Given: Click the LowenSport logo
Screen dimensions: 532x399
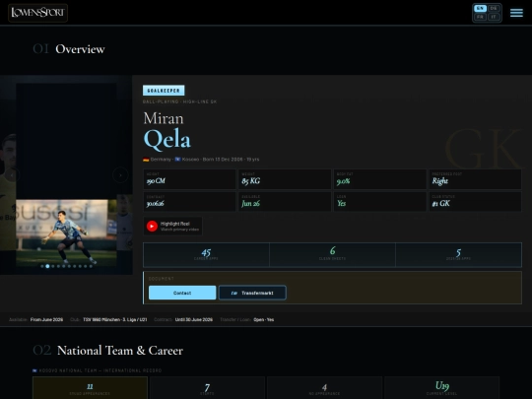Looking at the screenshot, I should pyautogui.click(x=37, y=13).
